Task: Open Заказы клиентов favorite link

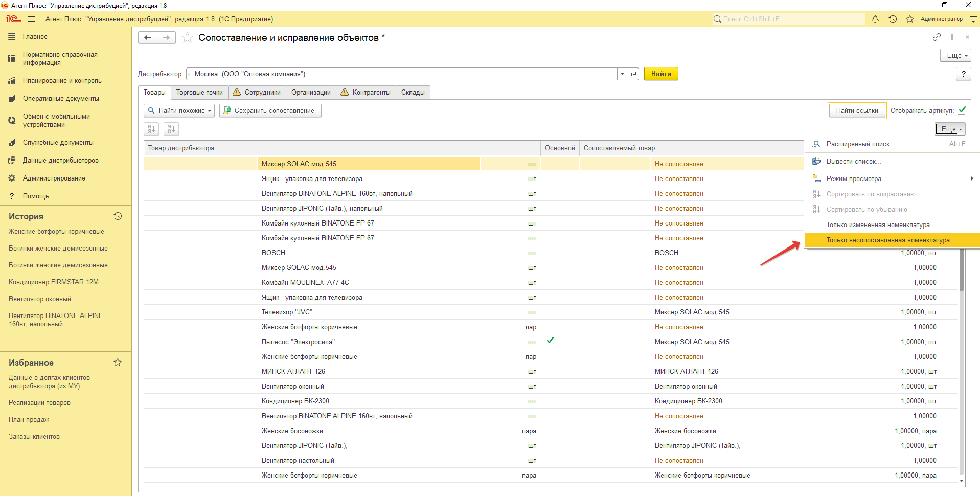Action: tap(34, 437)
